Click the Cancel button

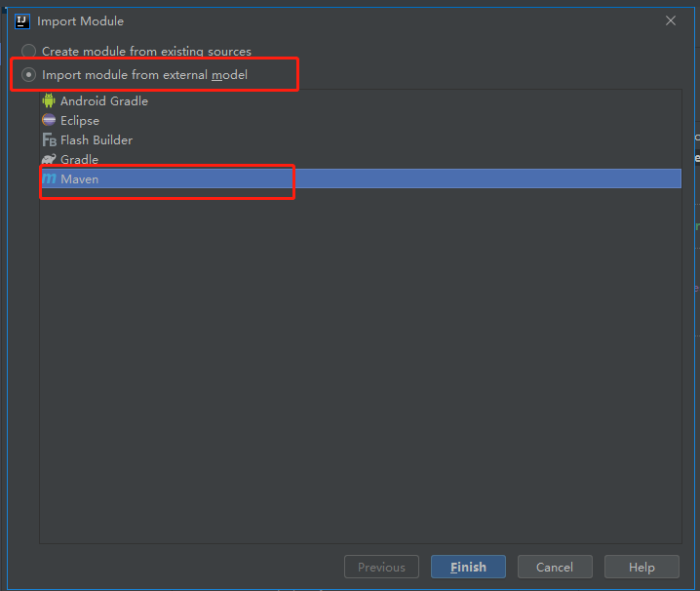pos(555,567)
